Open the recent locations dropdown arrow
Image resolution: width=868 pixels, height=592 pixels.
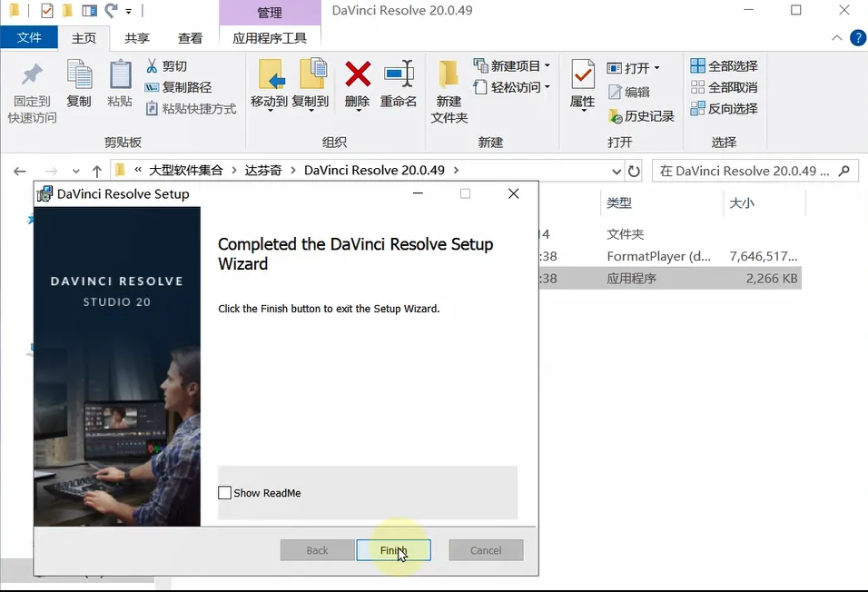[76, 171]
